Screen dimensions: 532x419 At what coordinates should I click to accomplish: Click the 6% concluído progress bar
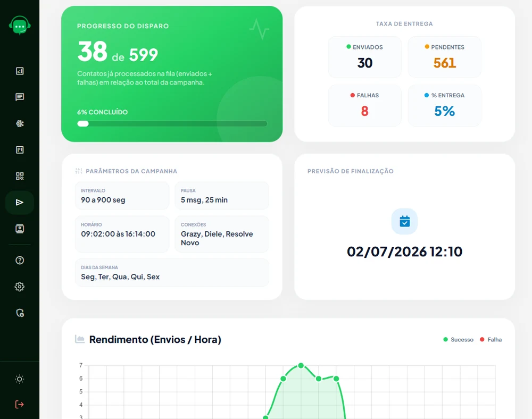[x=172, y=124]
